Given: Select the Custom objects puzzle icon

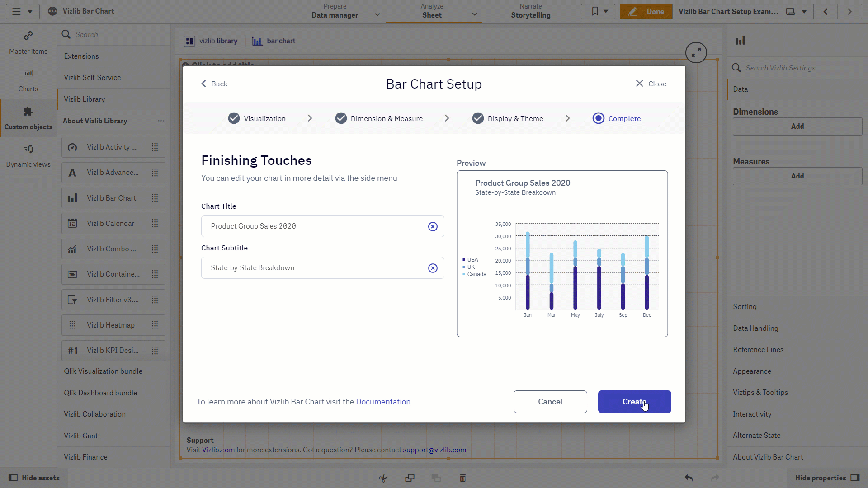Looking at the screenshot, I should pyautogui.click(x=28, y=112).
